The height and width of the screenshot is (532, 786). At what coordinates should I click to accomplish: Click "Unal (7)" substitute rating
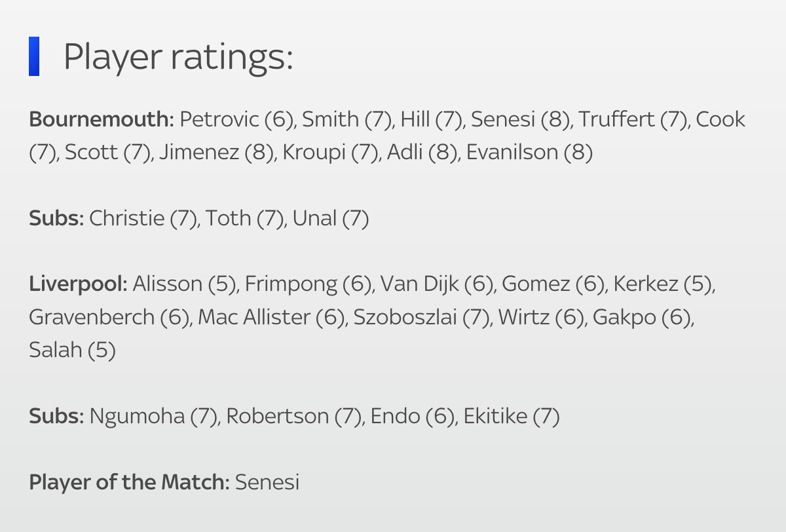[x=331, y=218]
